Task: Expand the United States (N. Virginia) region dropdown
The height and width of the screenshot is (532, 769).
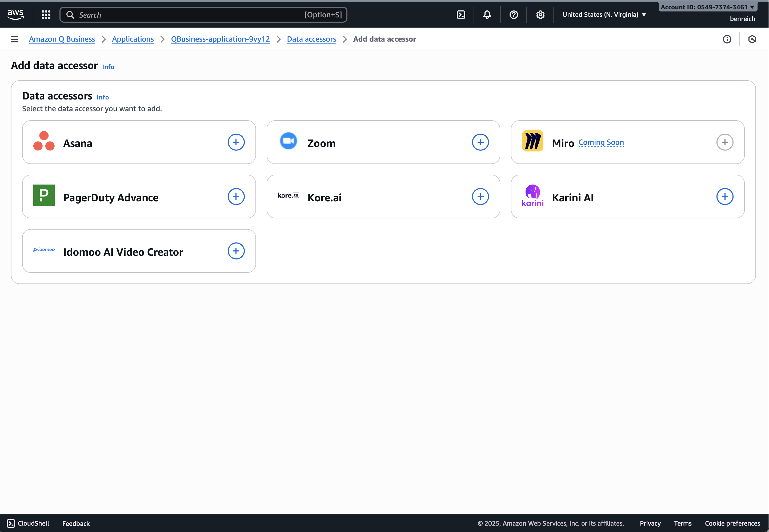Action: (604, 15)
